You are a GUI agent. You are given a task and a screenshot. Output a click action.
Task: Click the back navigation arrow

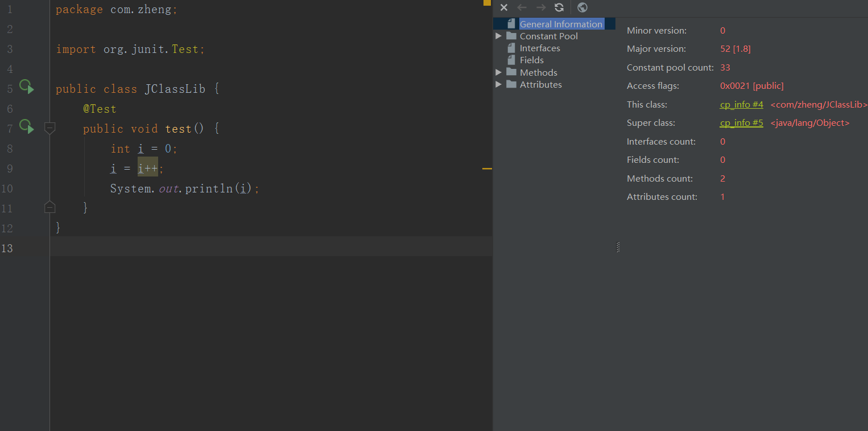coord(522,7)
